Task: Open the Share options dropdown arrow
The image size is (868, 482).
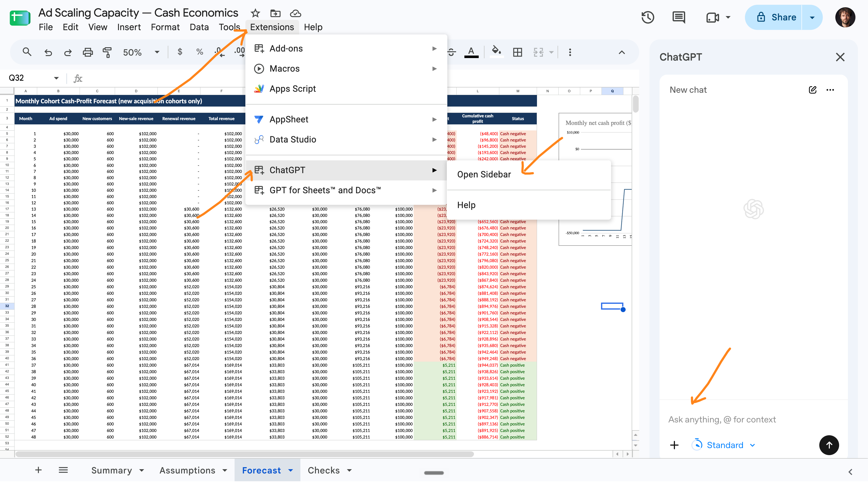Action: pos(812,17)
